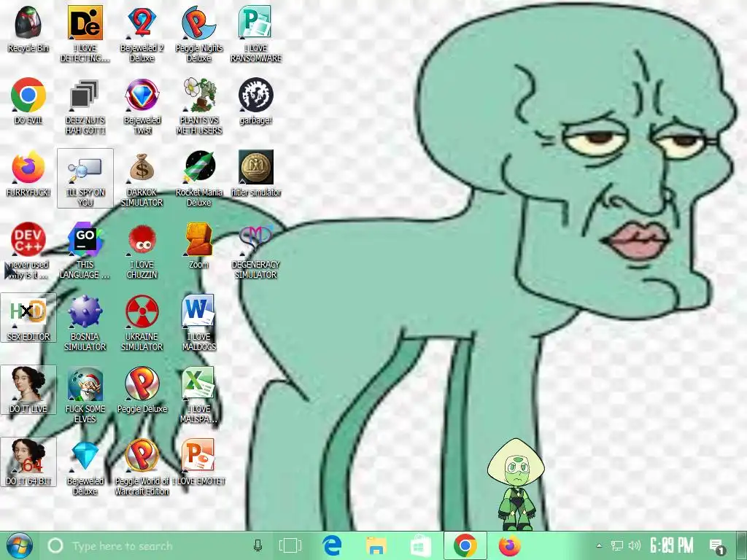Open Task View from the taskbar
Screen dimensions: 747x560
[290, 545]
